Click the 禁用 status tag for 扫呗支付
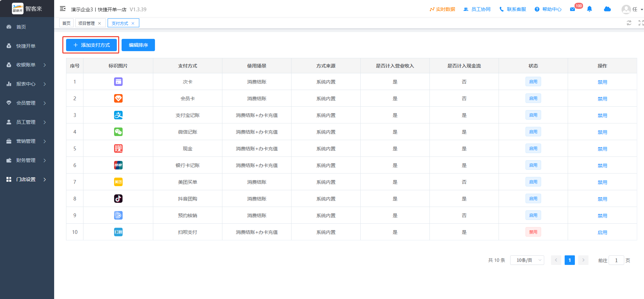 (x=533, y=232)
